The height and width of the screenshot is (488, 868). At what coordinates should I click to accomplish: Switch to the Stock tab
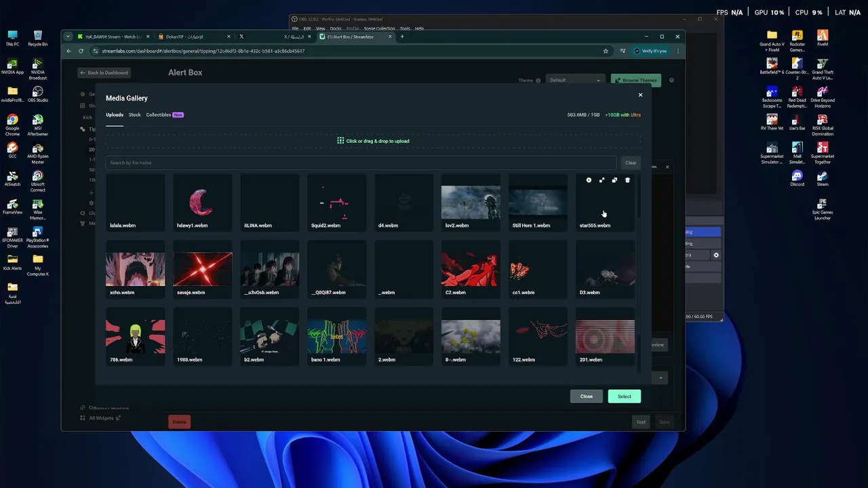coord(135,115)
